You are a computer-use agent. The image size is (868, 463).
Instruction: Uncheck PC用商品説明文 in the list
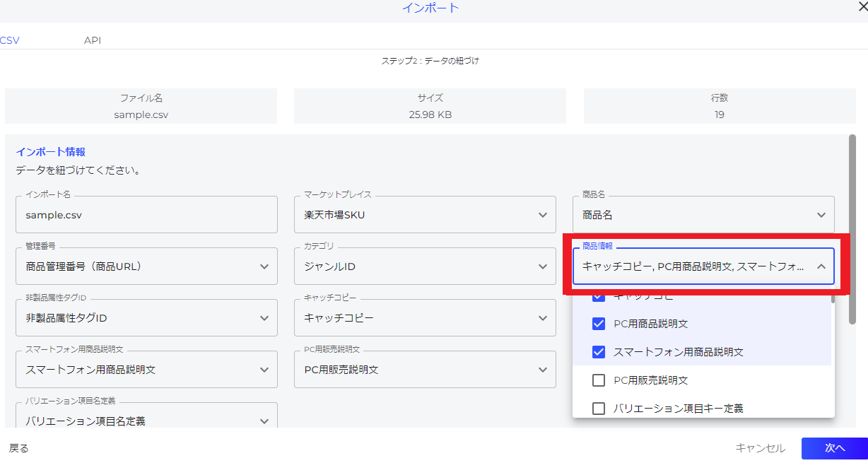point(599,324)
